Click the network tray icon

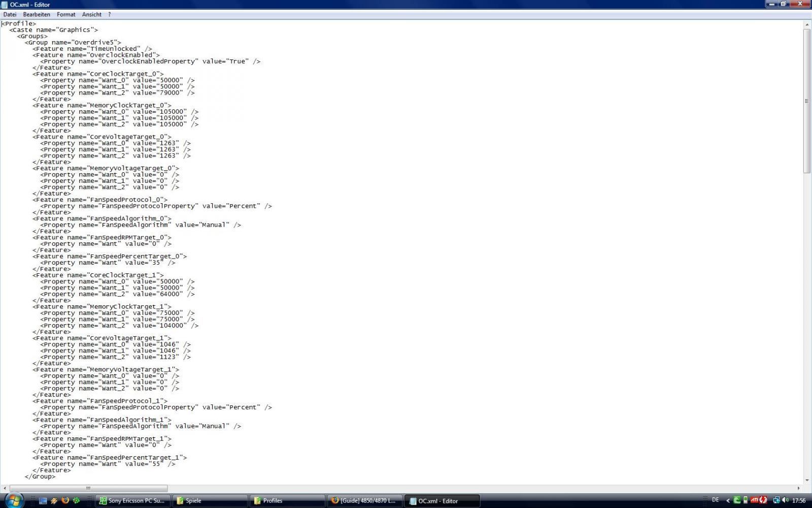(x=776, y=500)
